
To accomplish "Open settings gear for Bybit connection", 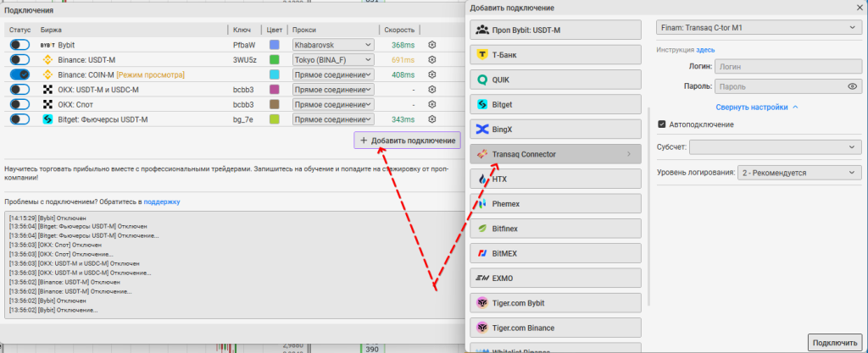I will click(432, 45).
